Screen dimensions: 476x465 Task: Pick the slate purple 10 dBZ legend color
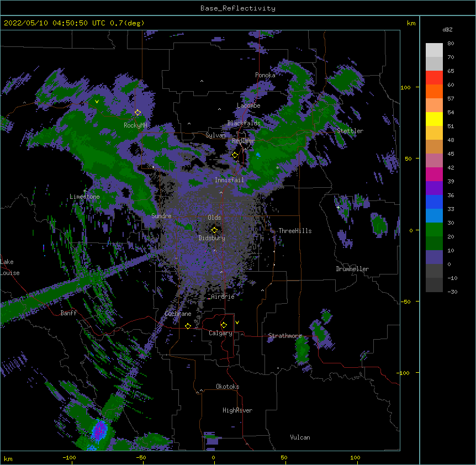[434, 257]
